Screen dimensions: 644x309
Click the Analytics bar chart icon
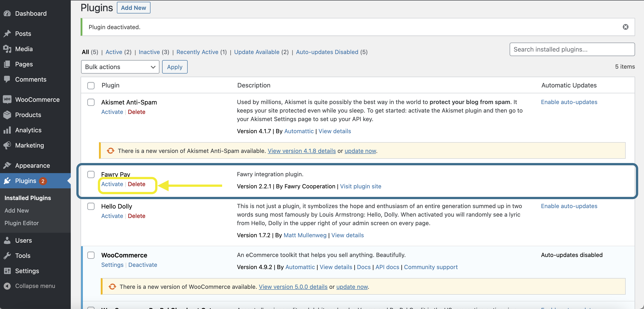[7, 130]
